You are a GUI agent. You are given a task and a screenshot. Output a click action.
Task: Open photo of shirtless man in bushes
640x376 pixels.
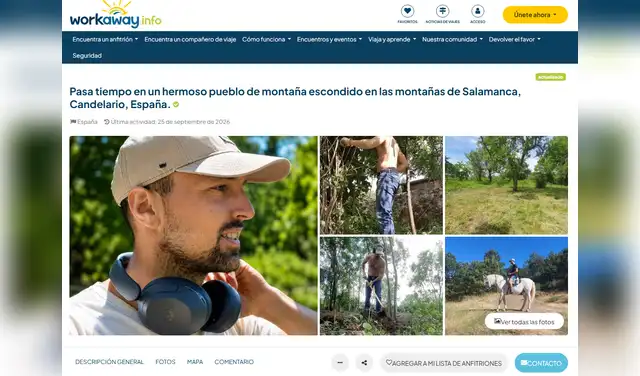coord(381,185)
